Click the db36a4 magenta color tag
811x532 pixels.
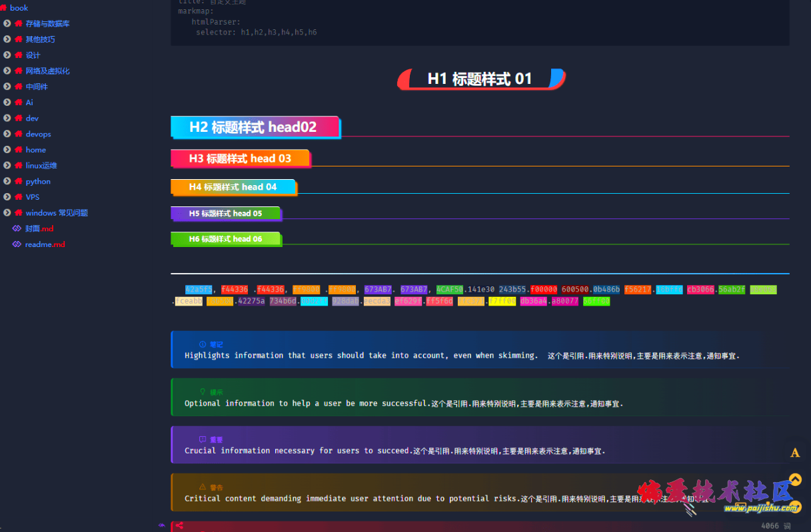point(535,301)
